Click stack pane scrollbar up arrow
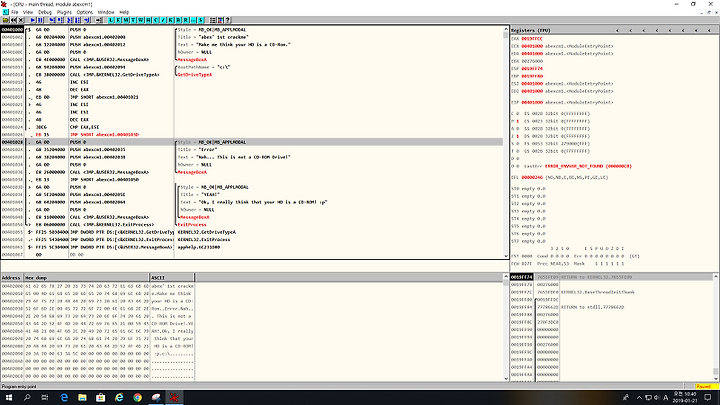 715,277
